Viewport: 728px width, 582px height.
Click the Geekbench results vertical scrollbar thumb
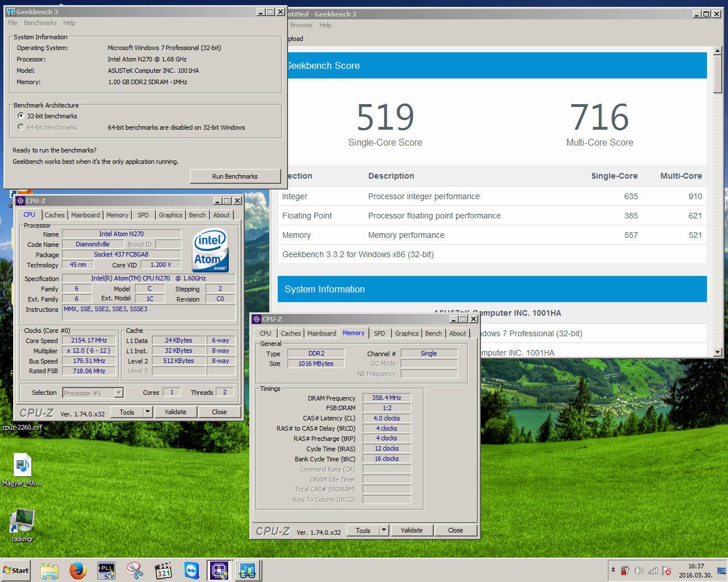(x=718, y=75)
